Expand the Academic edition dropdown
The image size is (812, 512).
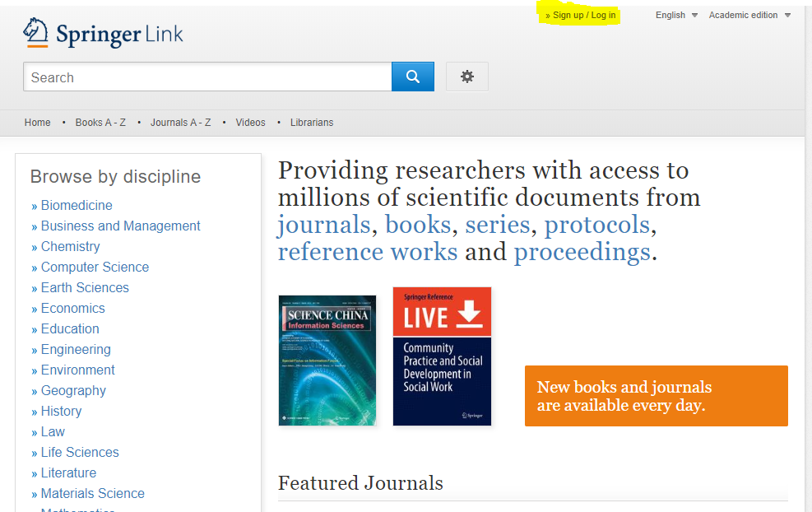coord(749,16)
